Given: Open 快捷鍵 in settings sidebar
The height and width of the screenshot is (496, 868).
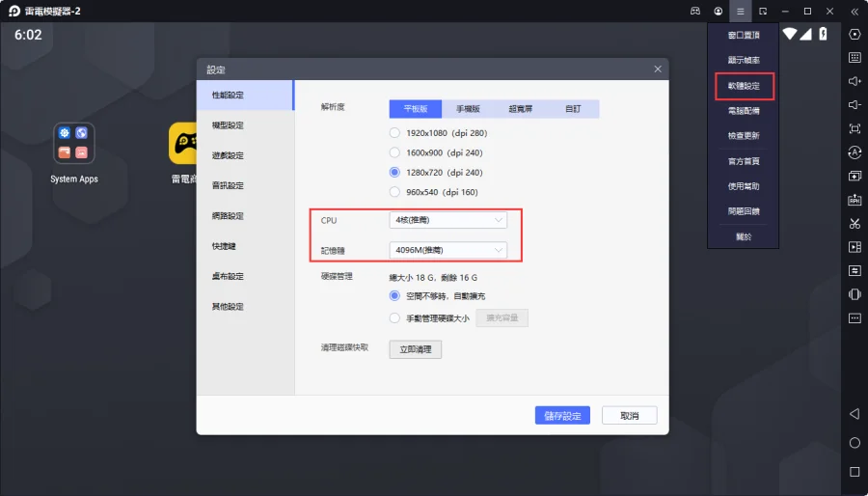Looking at the screenshot, I should (245, 246).
